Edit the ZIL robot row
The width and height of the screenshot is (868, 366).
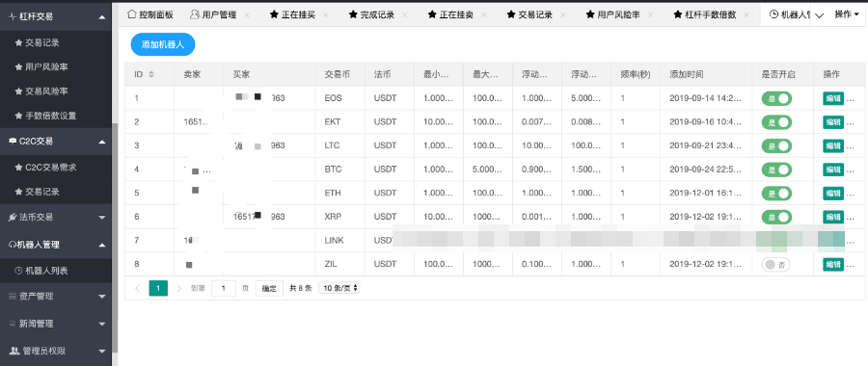[x=833, y=265]
